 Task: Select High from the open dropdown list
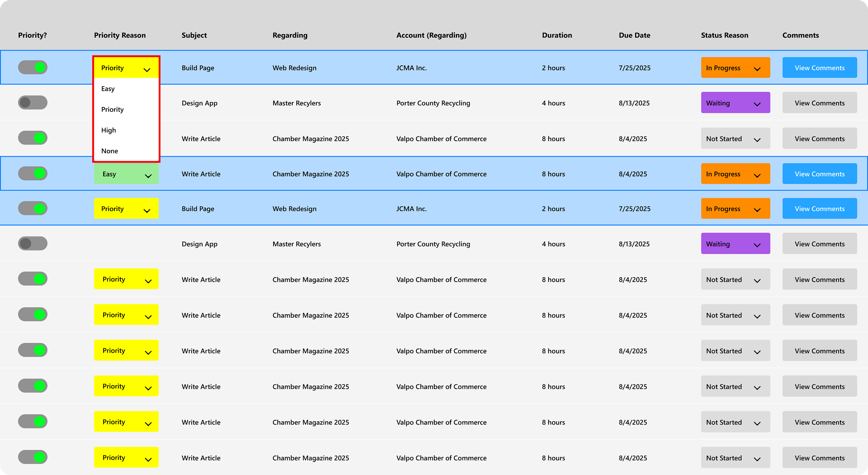point(109,130)
